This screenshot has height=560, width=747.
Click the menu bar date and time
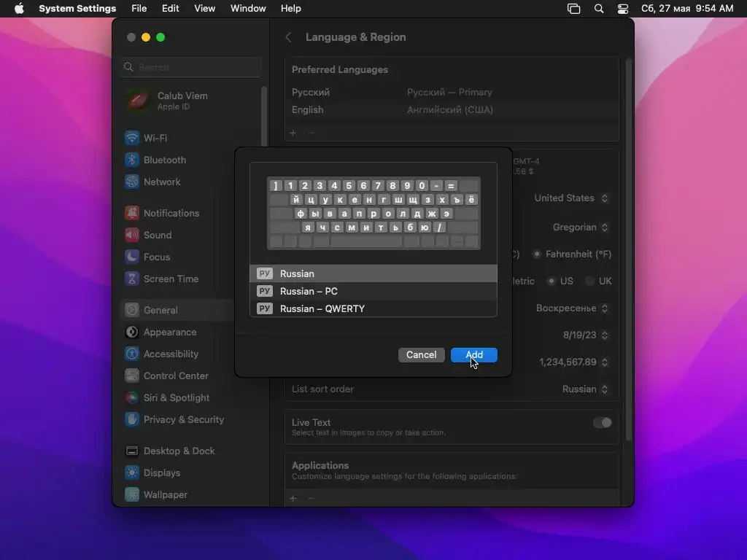(x=687, y=9)
